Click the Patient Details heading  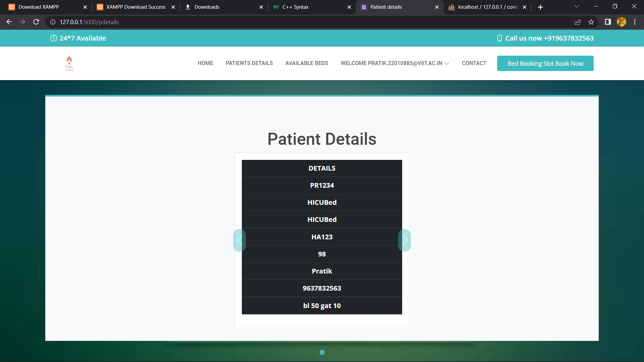pos(322,139)
